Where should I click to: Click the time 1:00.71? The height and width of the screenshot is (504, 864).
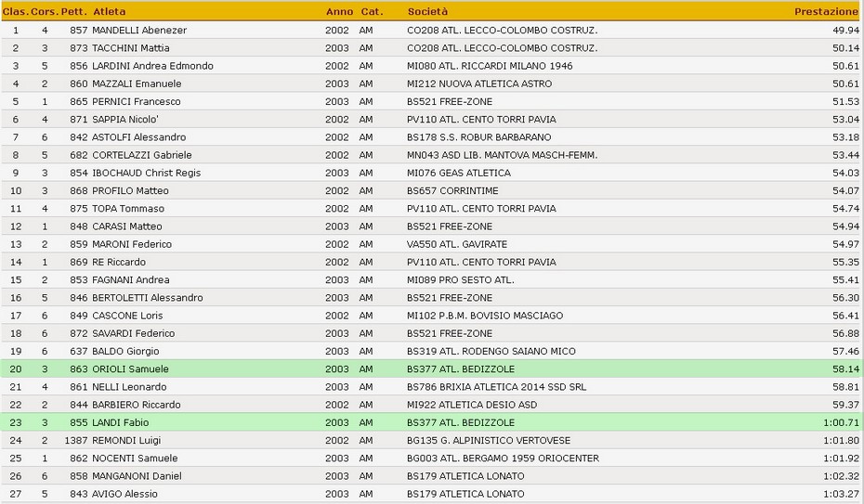pyautogui.click(x=841, y=422)
